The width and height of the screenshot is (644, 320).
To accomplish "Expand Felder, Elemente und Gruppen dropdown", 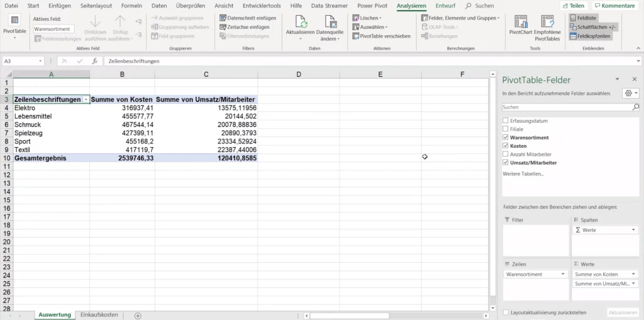I will pos(460,18).
